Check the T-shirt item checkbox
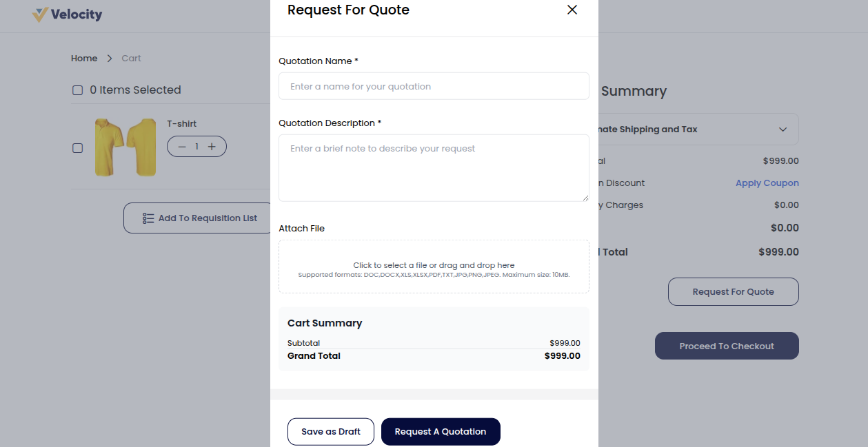 (77, 147)
